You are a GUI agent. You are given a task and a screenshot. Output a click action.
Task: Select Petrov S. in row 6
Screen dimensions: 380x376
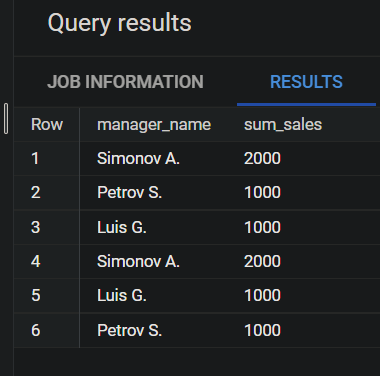130,330
